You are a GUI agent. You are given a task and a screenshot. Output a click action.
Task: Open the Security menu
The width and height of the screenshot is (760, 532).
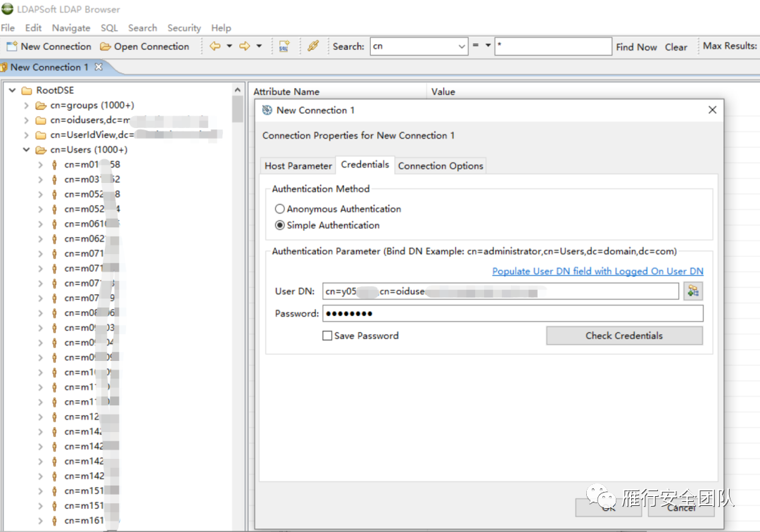184,28
